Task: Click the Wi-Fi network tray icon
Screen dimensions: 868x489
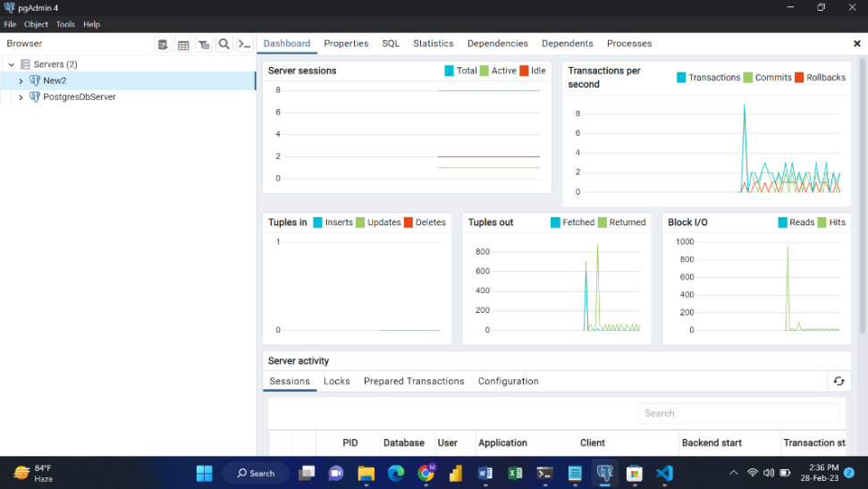Action: tap(753, 473)
